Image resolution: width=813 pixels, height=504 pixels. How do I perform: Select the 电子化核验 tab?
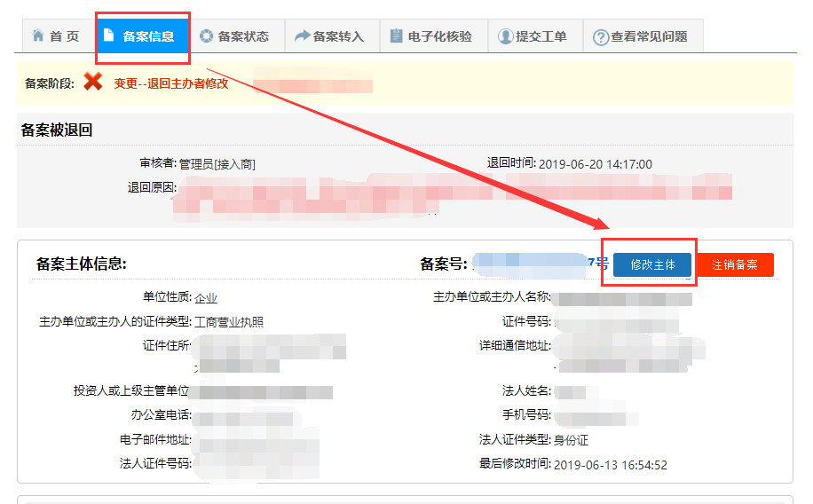click(434, 35)
